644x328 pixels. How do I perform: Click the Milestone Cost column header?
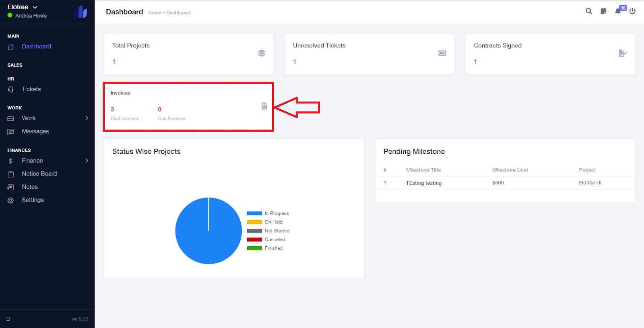[510, 170]
